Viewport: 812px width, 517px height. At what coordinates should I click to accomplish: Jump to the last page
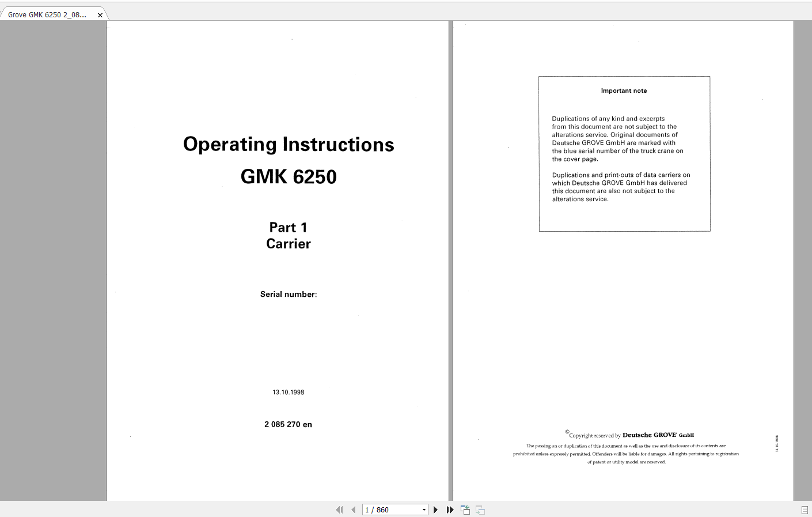tap(450, 510)
